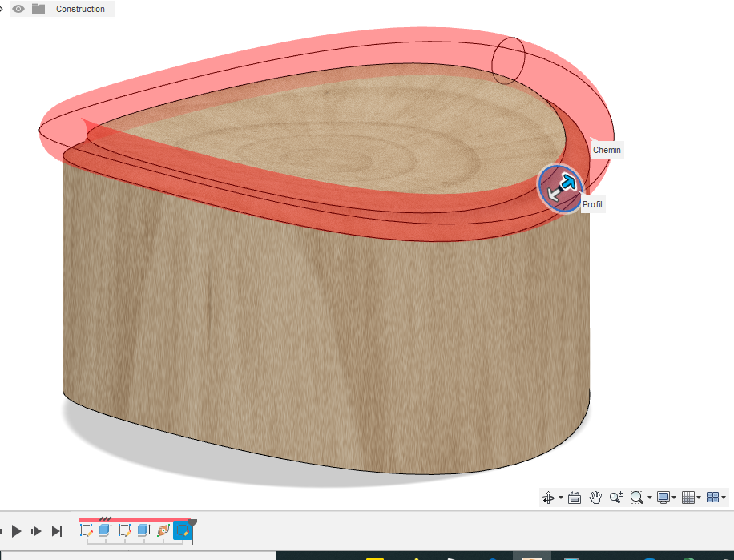Select the sweep feature in the timeline
Screen dimensions: 734x560
click(x=163, y=530)
